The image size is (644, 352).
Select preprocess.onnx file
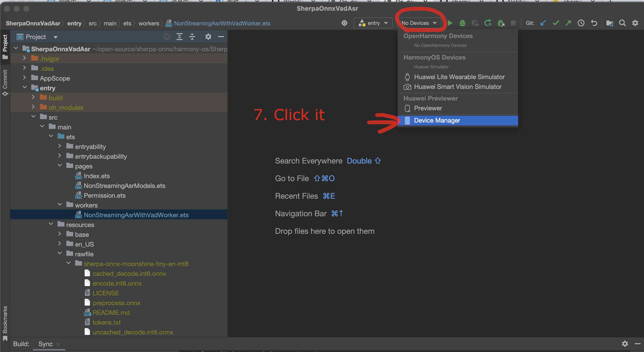coord(116,303)
